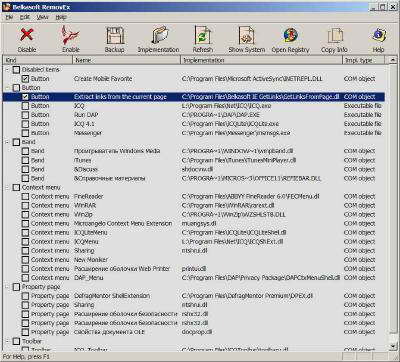
Task: Click the Help toolbar icon
Action: (x=379, y=35)
